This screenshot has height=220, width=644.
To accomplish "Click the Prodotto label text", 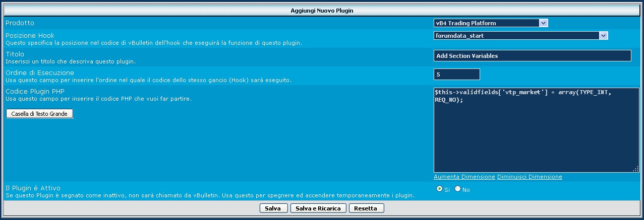I will (20, 23).
